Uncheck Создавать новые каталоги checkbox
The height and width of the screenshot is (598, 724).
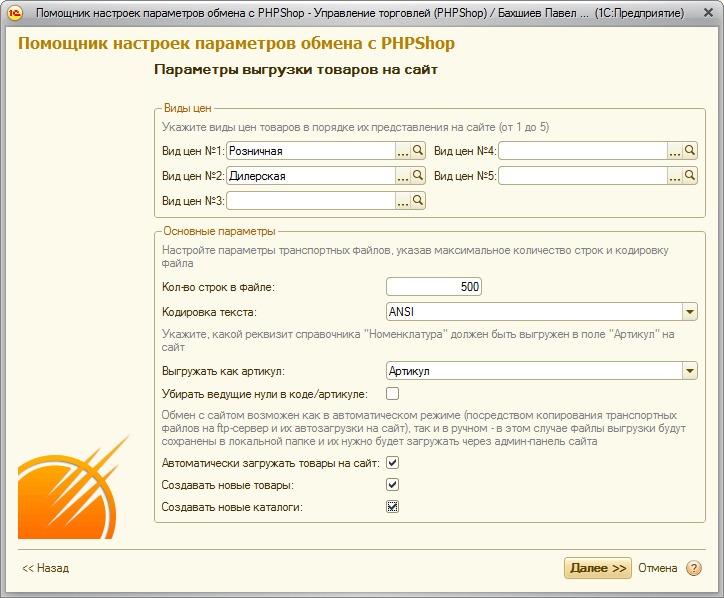click(392, 507)
